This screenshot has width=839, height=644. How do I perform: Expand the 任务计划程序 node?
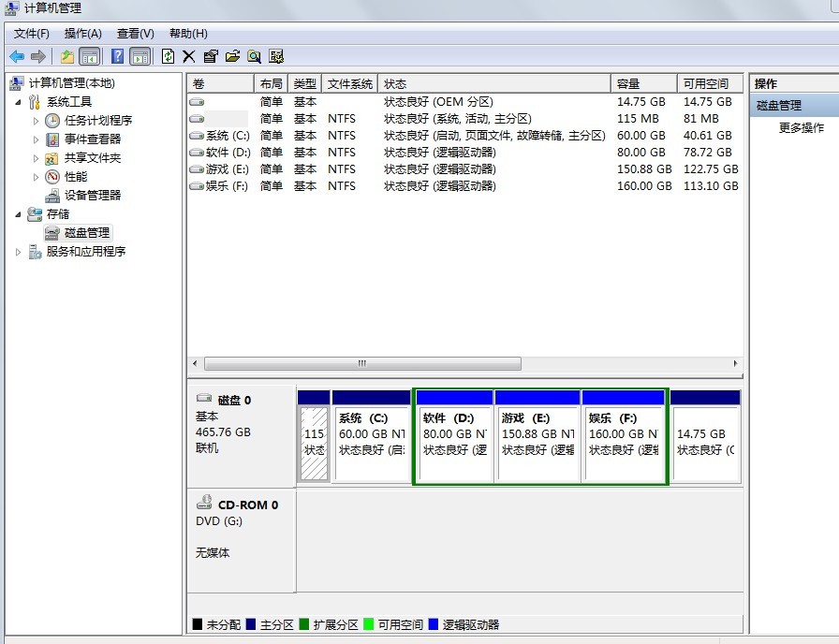point(36,121)
